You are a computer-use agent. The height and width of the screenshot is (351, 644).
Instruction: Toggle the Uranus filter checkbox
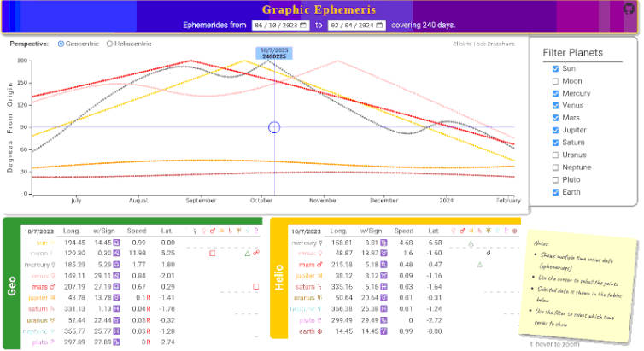557,155
